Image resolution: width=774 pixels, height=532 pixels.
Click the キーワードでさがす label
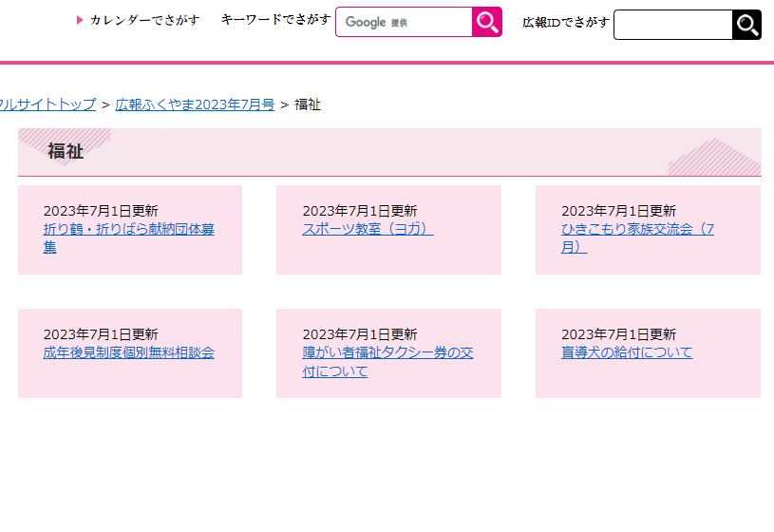pyautogui.click(x=275, y=19)
